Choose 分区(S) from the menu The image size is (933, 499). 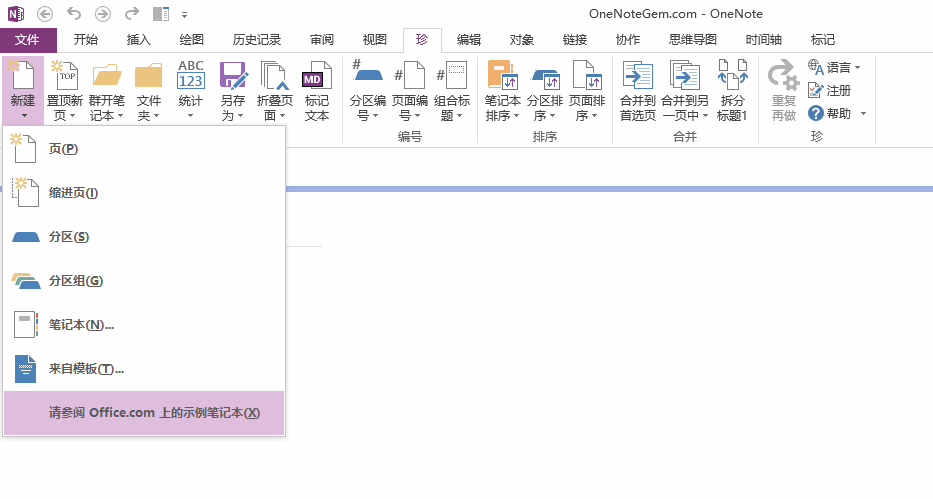(144, 237)
